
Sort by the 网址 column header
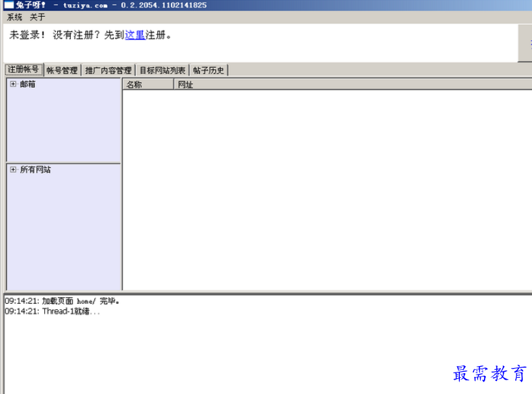point(353,85)
